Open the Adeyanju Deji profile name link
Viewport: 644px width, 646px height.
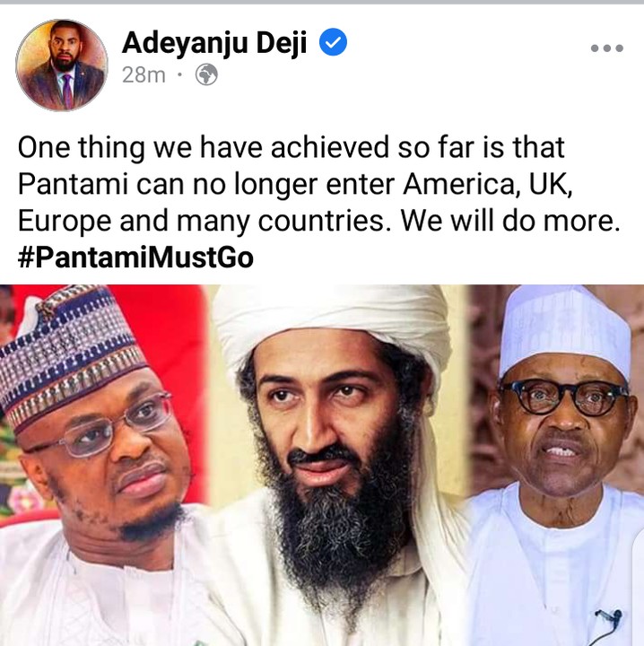pyautogui.click(x=214, y=42)
